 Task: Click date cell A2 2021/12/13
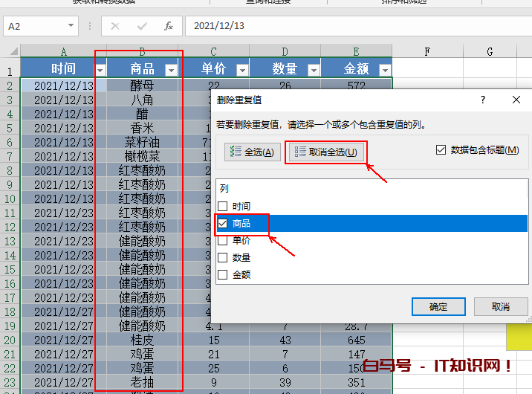pyautogui.click(x=63, y=85)
